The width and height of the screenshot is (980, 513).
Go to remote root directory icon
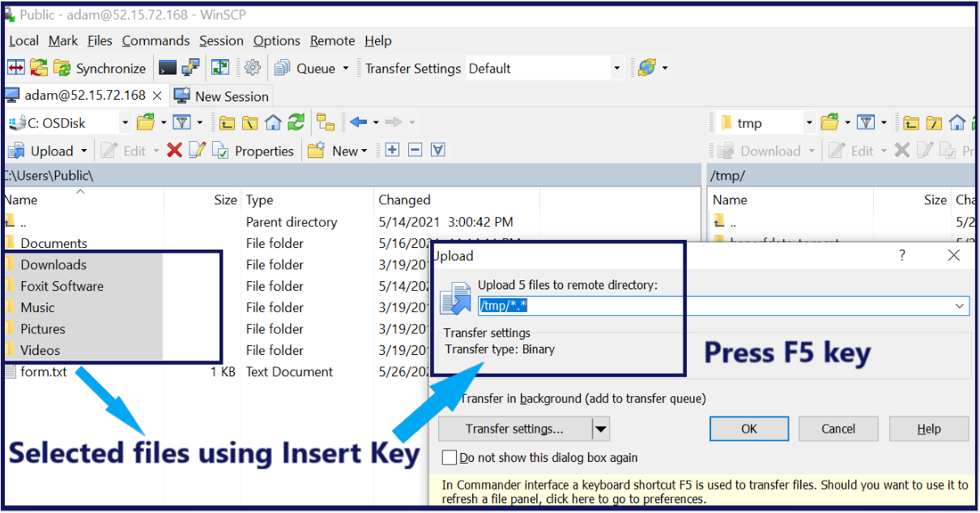click(x=934, y=123)
